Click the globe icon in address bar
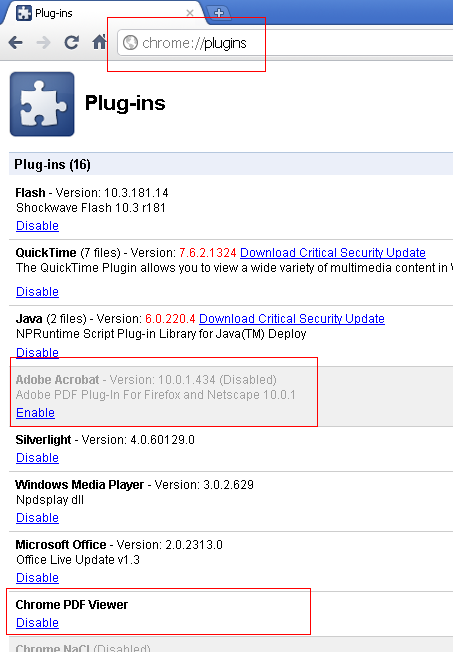The height and width of the screenshot is (652, 453). 130,42
